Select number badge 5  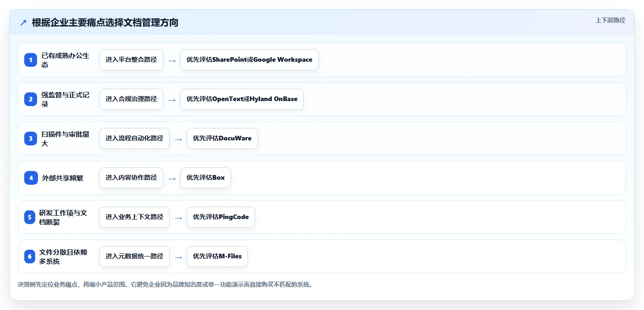point(30,217)
